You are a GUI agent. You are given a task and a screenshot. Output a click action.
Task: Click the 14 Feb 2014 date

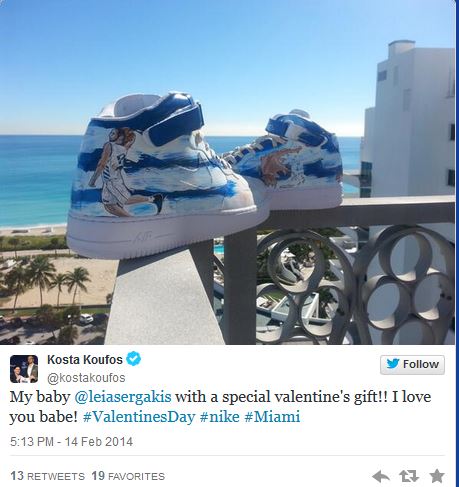pos(99,442)
